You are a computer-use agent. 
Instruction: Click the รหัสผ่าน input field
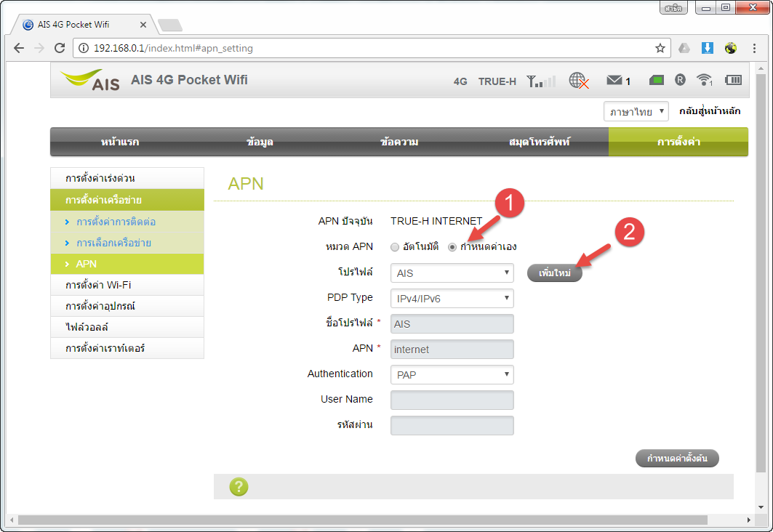tap(452, 426)
